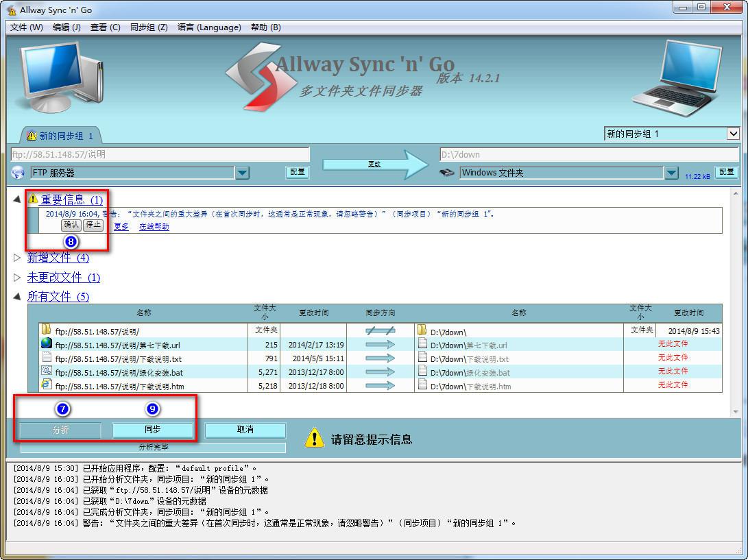The width and height of the screenshot is (748, 560).
Task: Click the 在线帮助 link
Action: point(154,227)
